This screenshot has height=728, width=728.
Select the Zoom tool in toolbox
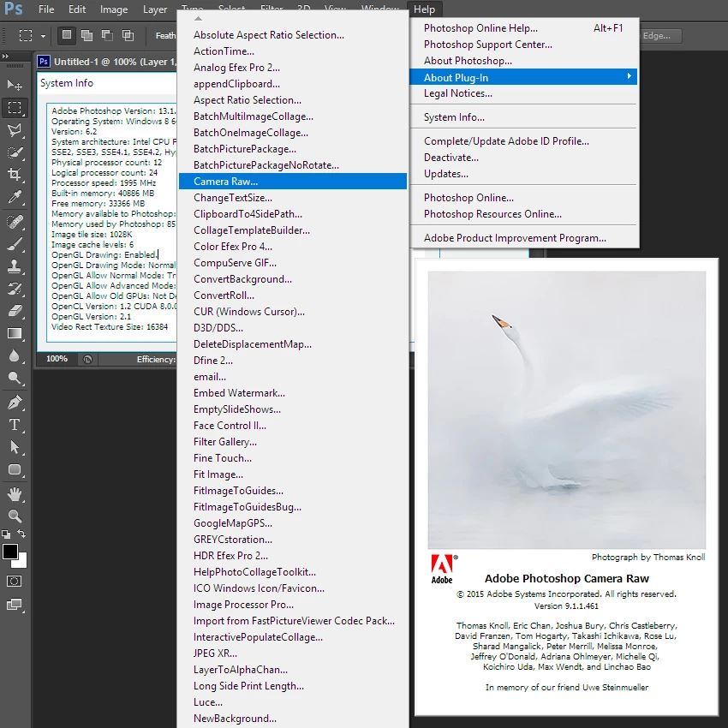[15, 516]
